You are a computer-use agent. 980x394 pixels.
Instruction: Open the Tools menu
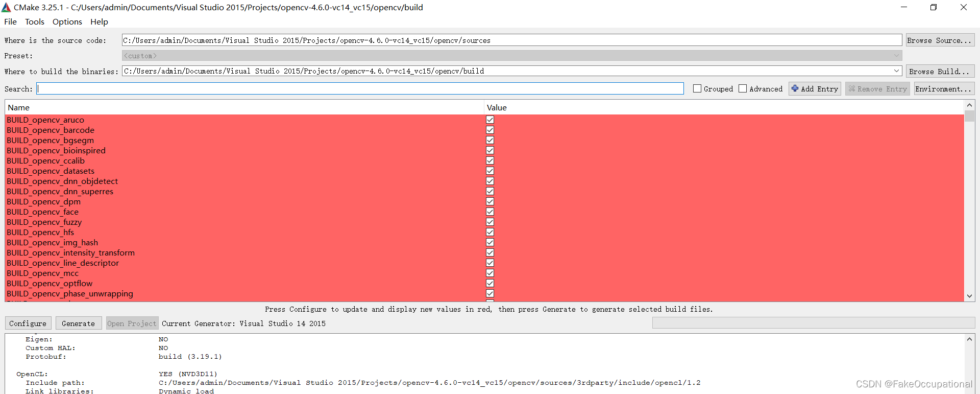point(35,21)
